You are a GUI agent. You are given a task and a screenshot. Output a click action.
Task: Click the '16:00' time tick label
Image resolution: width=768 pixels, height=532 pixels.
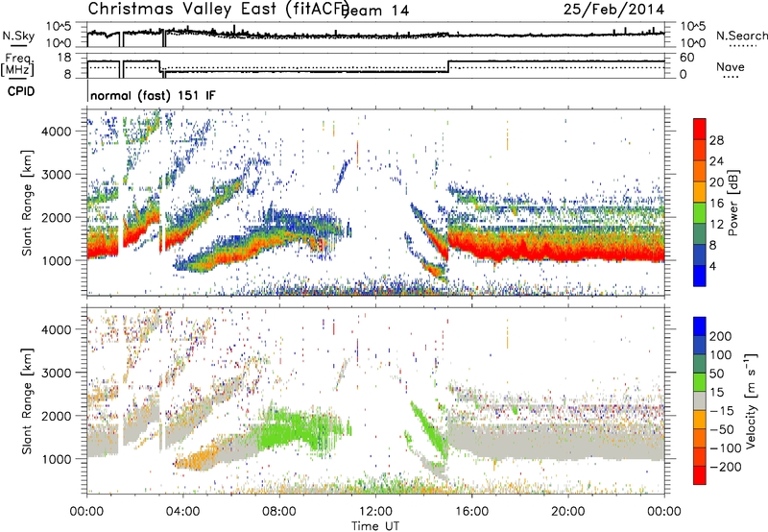[x=471, y=512]
